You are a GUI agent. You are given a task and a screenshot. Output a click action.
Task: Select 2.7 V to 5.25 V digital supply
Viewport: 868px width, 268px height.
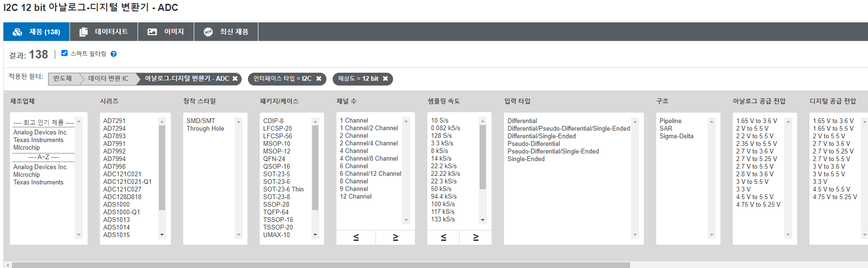[x=833, y=151]
